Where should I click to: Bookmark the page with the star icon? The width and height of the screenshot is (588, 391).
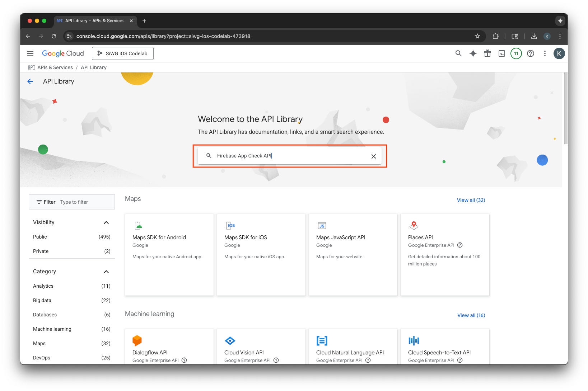click(x=477, y=36)
